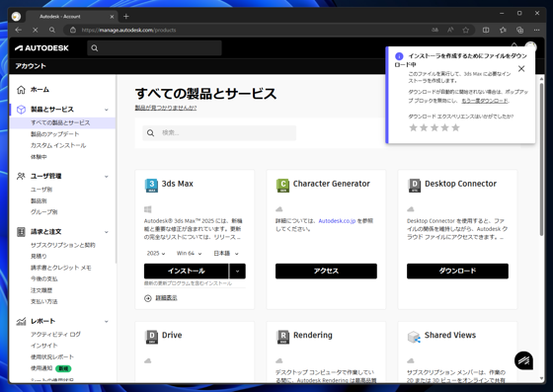
Task: Click the users icon beside ユーザ管理
Action: (21, 176)
